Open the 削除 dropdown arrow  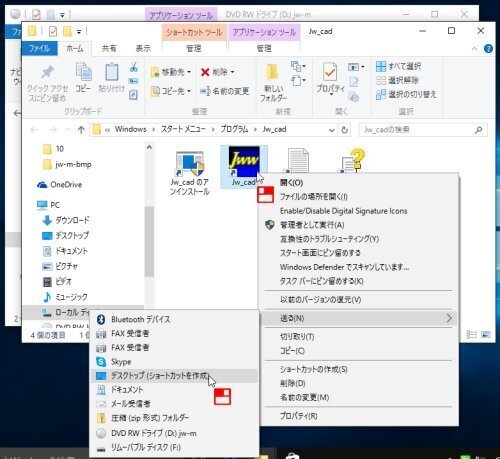pyautogui.click(x=232, y=72)
